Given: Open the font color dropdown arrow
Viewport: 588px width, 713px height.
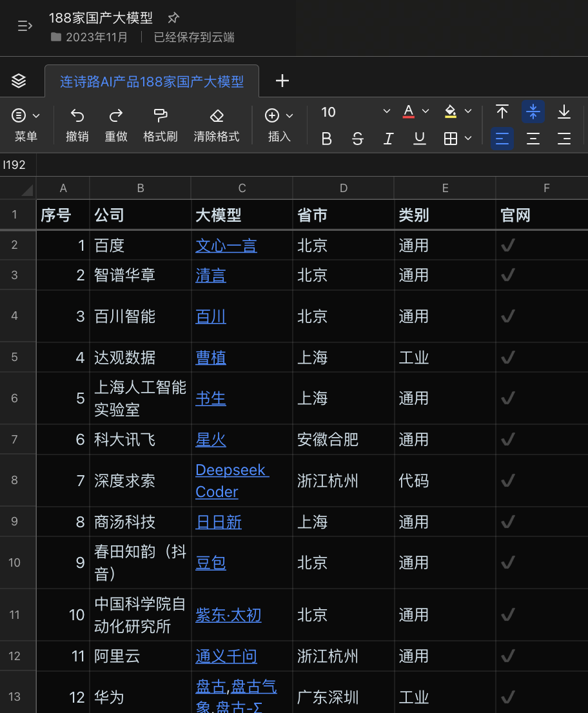Looking at the screenshot, I should coord(426,111).
